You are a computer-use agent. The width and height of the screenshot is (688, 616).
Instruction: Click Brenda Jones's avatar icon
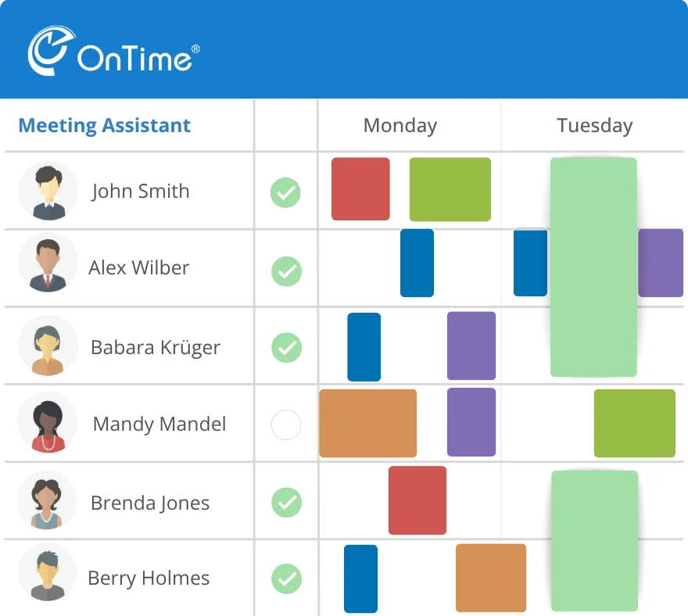click(x=48, y=501)
